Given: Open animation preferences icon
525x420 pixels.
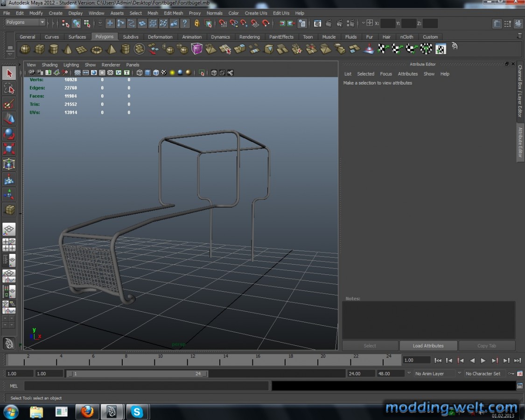Looking at the screenshot, I should click(x=520, y=373).
